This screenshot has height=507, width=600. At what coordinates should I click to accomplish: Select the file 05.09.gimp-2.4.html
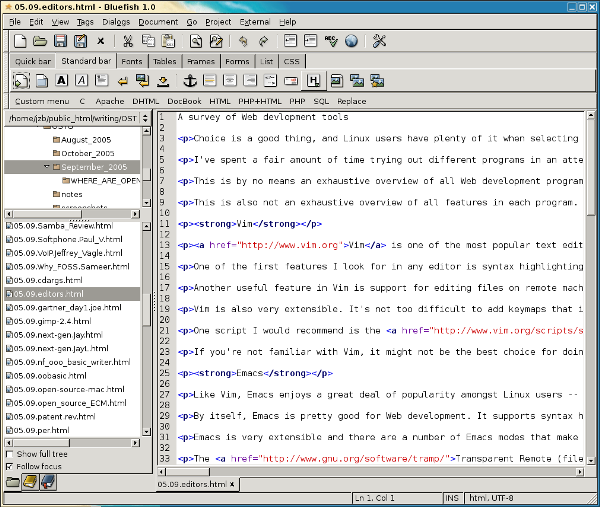[49, 321]
